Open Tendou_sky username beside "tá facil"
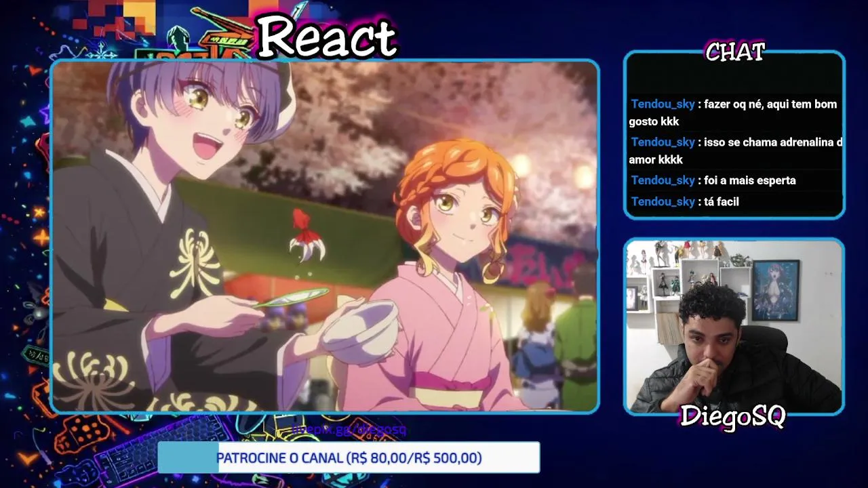The image size is (868, 488). [663, 201]
